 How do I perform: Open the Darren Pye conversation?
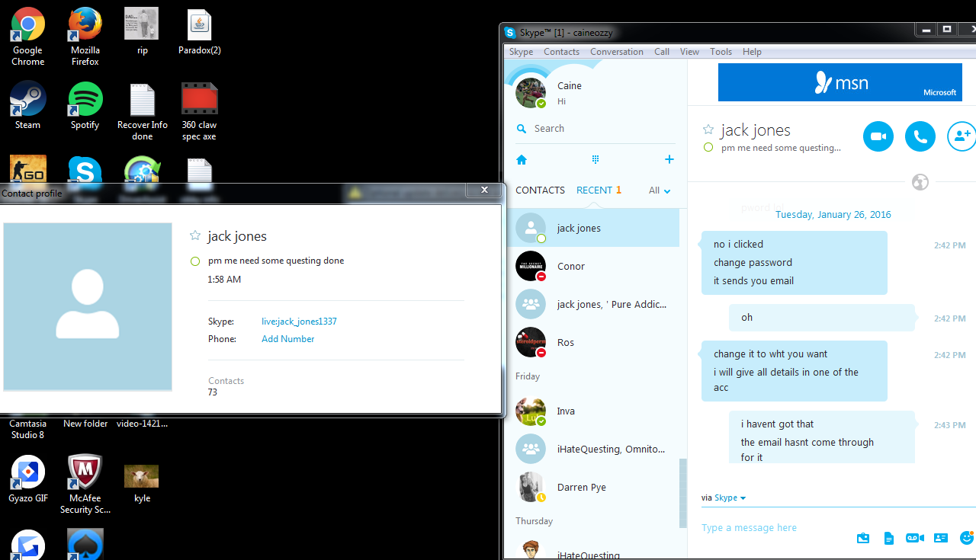pos(592,487)
